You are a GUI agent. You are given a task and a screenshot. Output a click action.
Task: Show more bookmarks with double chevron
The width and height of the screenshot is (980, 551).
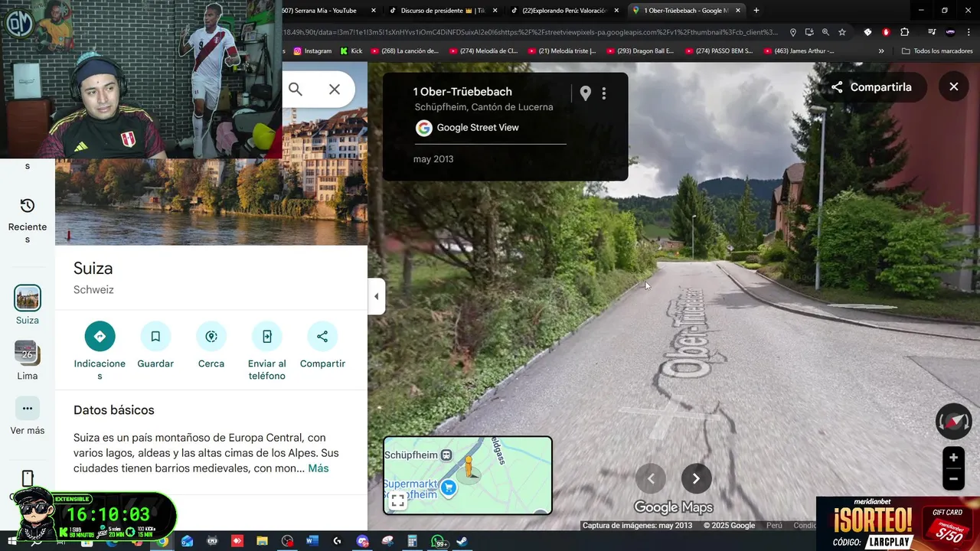tap(881, 51)
